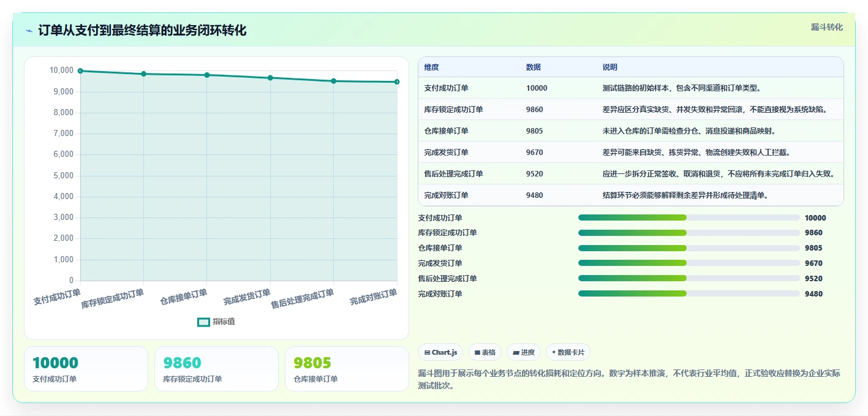
Task: Click the 完成发货订单 label in the progress list
Action: (440, 263)
